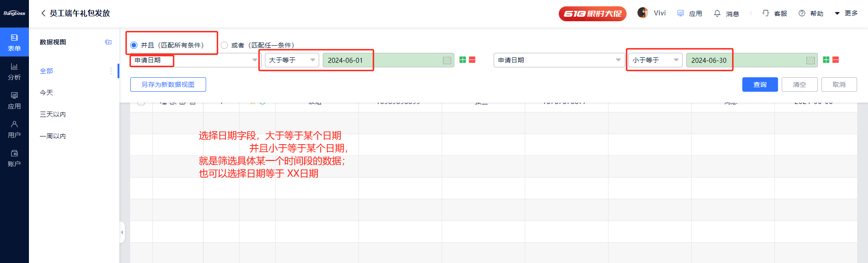Select 今天 data view
The width and height of the screenshot is (868, 263).
(x=47, y=93)
